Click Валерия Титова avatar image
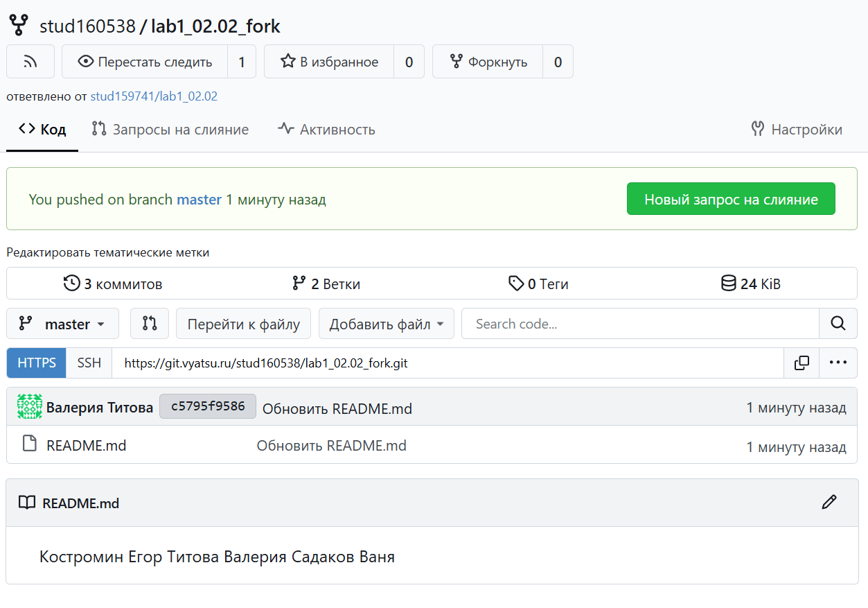This screenshot has width=868, height=608. 30,407
